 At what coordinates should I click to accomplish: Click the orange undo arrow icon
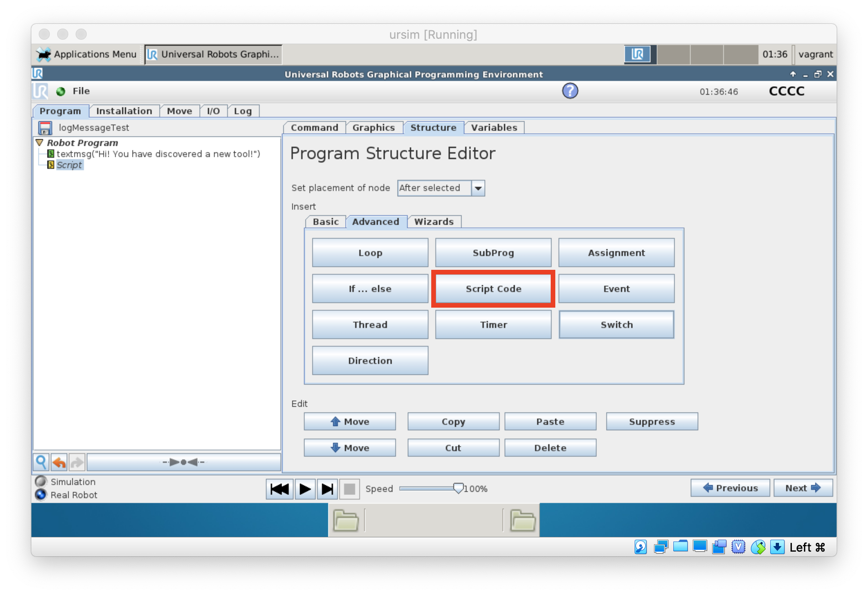(59, 462)
